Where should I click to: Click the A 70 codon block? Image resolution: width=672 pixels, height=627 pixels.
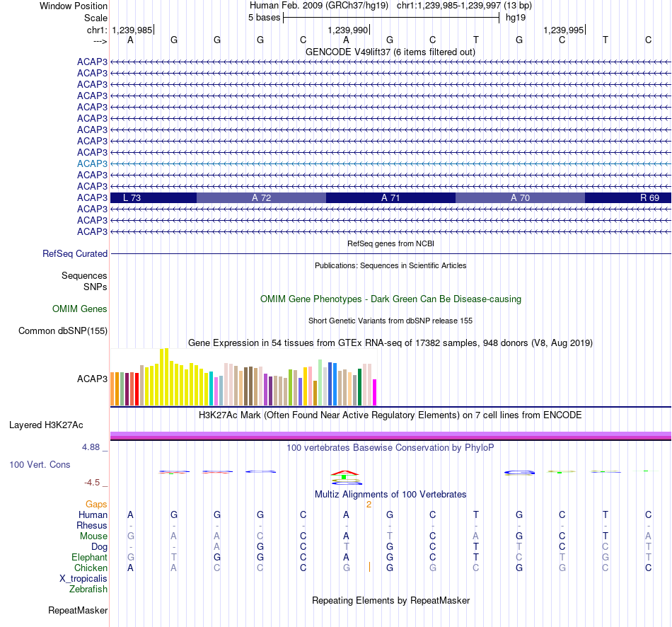pos(521,197)
